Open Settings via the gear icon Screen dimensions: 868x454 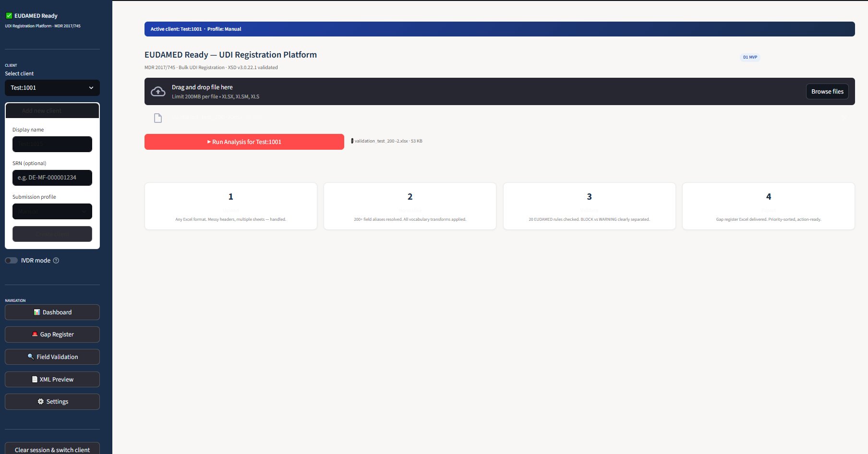[40, 401]
